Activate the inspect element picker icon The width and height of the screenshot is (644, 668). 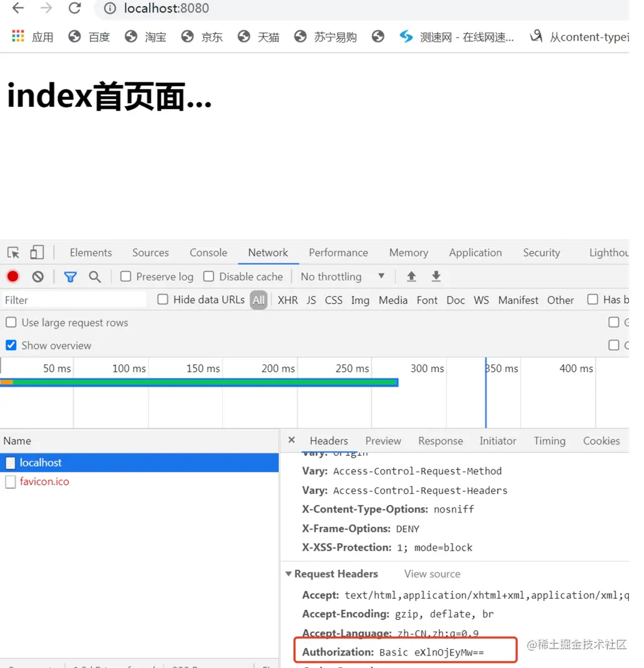[x=13, y=253]
